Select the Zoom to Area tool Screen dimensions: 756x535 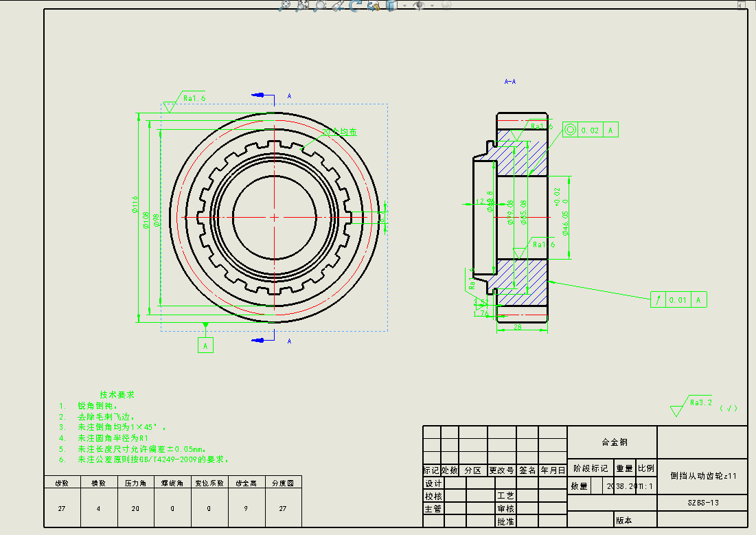(302, 5)
